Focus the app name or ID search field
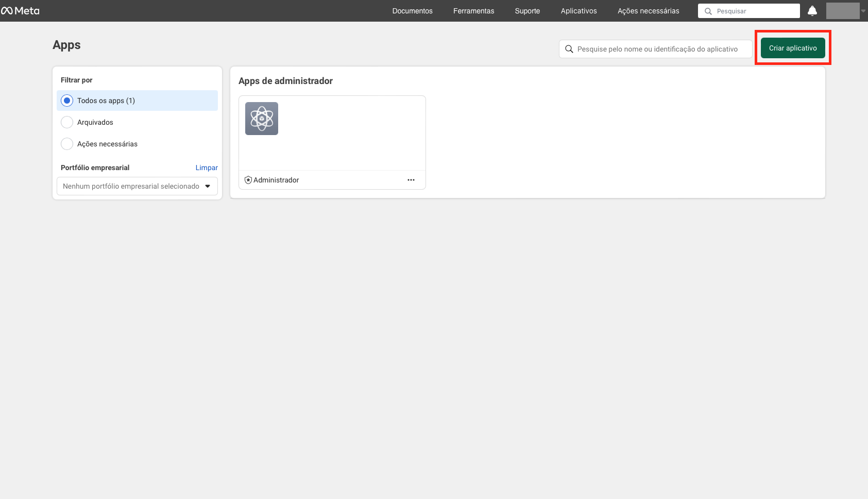 tap(656, 49)
